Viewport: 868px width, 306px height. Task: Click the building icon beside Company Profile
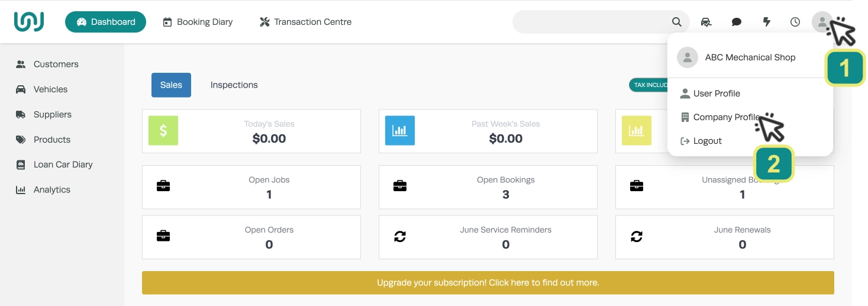[x=685, y=117]
